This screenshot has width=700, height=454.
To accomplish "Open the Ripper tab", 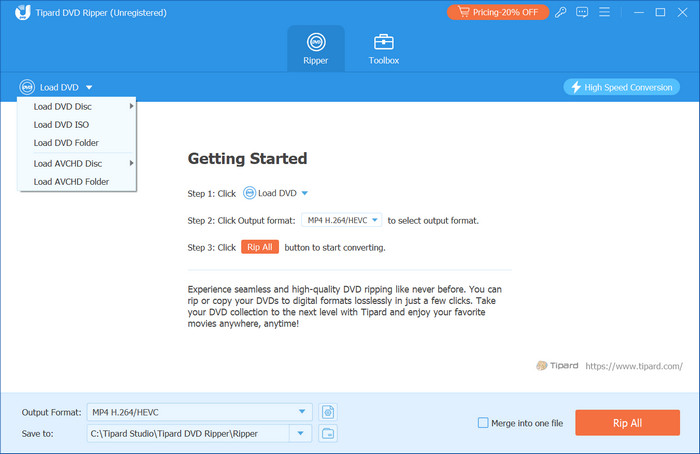I will (316, 49).
